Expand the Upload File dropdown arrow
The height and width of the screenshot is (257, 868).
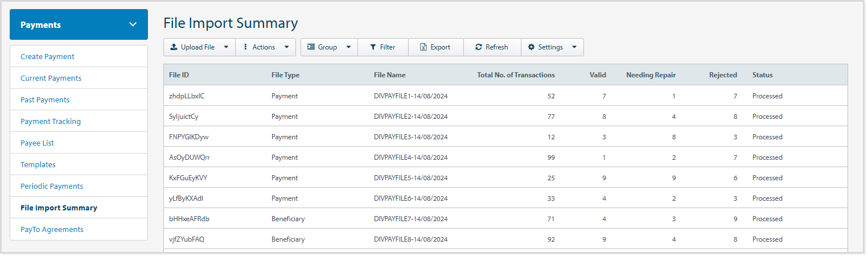[x=226, y=47]
